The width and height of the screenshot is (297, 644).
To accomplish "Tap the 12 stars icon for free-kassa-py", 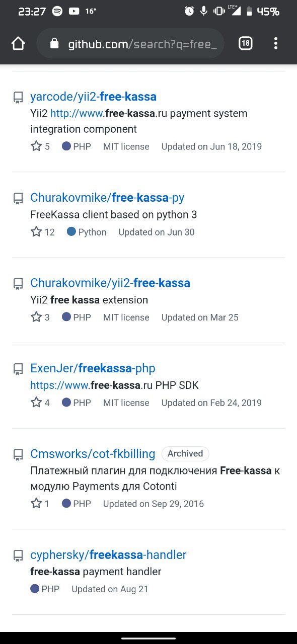I will tap(36, 232).
